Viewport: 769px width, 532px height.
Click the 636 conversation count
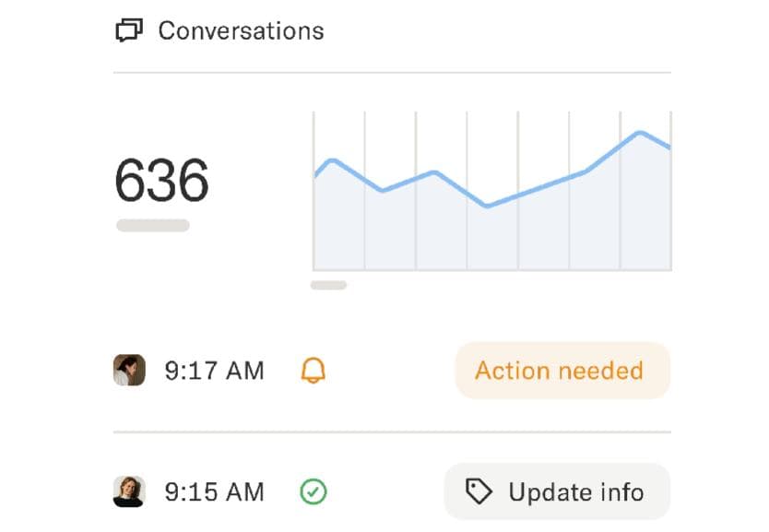tap(162, 180)
